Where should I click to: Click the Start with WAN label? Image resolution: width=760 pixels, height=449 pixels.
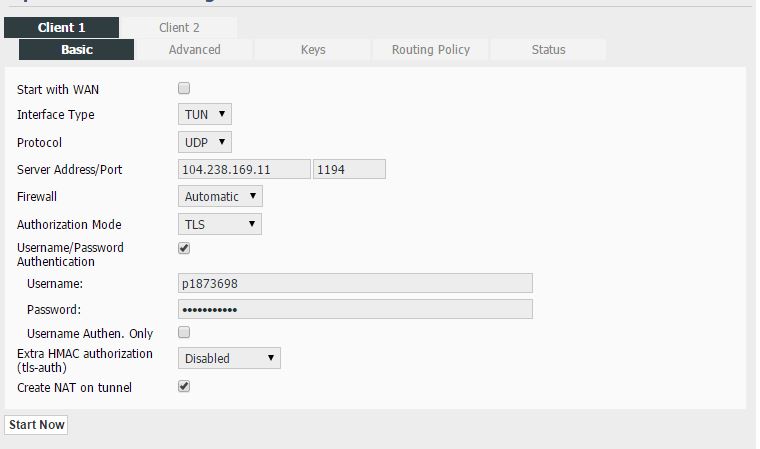[x=58, y=90]
